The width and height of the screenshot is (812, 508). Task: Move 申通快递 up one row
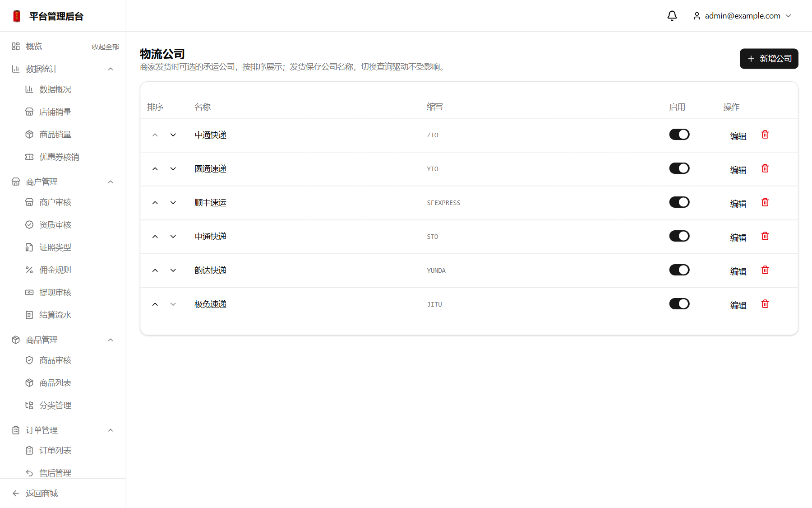click(x=155, y=237)
